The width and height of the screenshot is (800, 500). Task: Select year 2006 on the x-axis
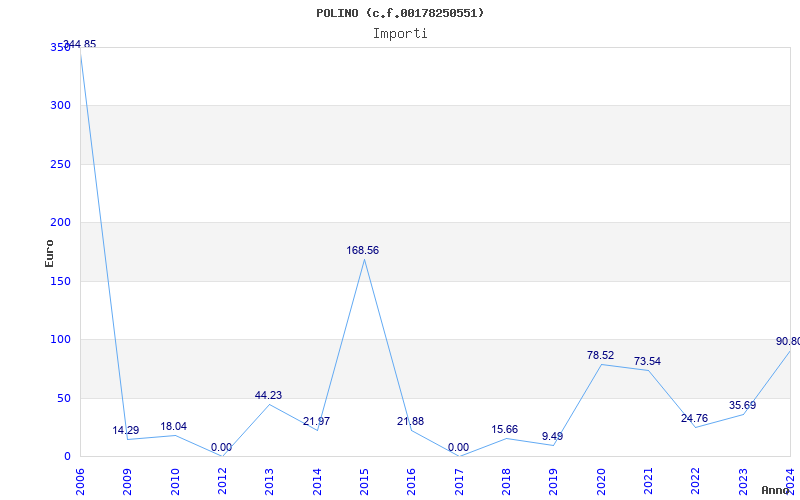pos(80,481)
